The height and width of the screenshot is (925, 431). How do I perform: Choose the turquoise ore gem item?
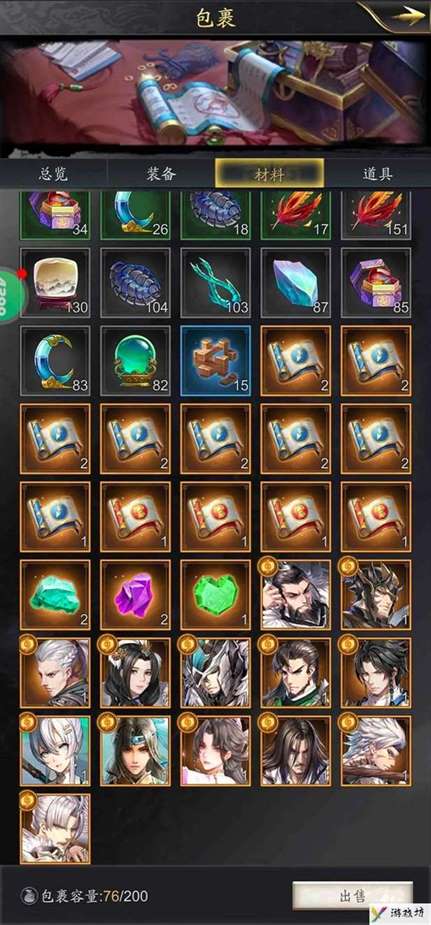coord(55,595)
